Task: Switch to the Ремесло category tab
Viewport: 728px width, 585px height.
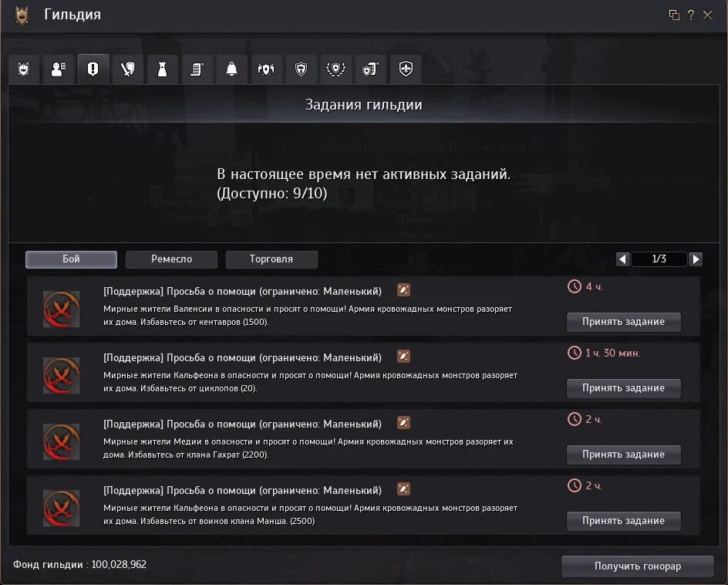Action: (x=171, y=259)
